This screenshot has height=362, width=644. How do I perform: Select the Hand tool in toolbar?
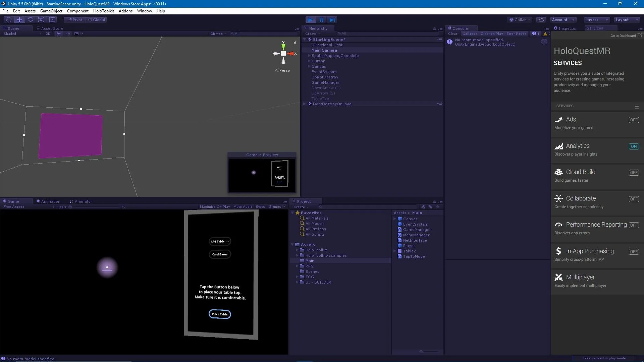click(x=9, y=20)
